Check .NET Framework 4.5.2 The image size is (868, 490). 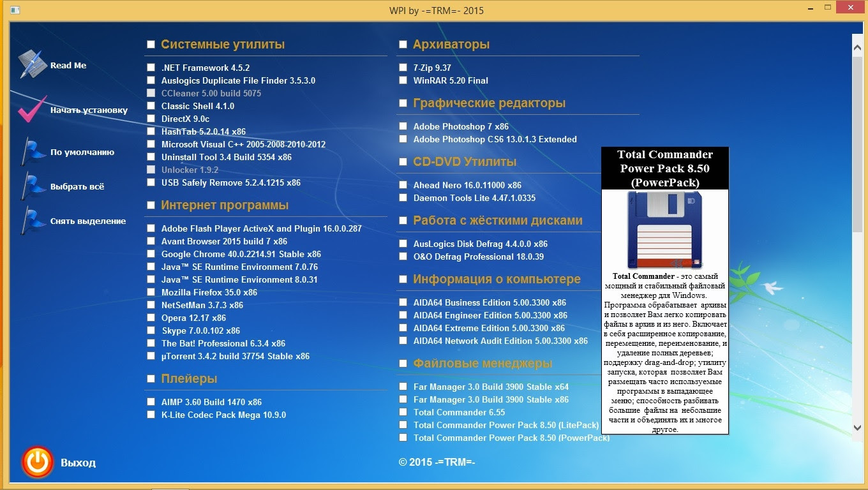[151, 68]
